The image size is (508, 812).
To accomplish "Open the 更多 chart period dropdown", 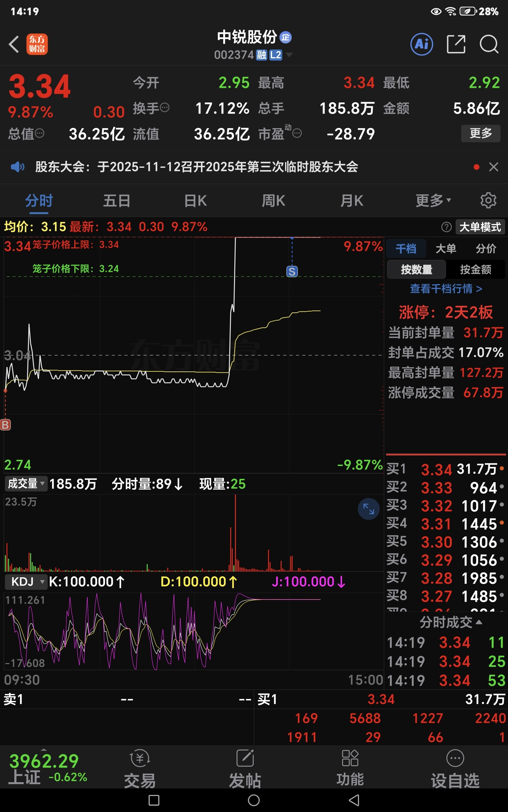I will click(x=433, y=201).
